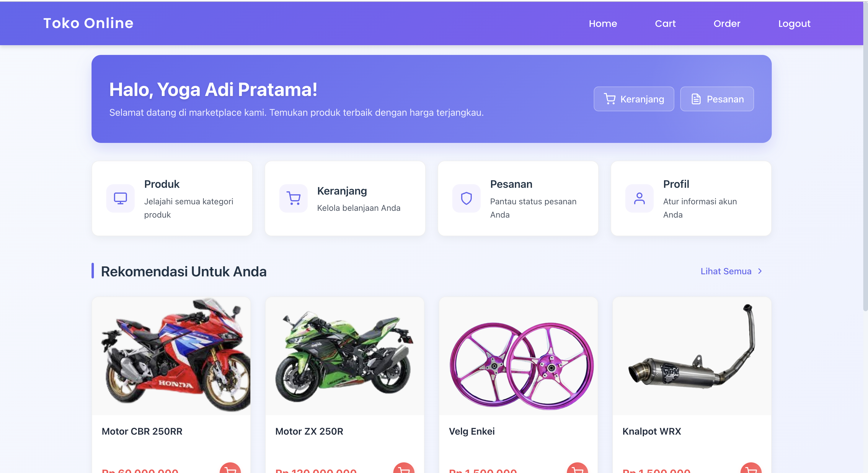Open the Order navigation item

point(727,24)
